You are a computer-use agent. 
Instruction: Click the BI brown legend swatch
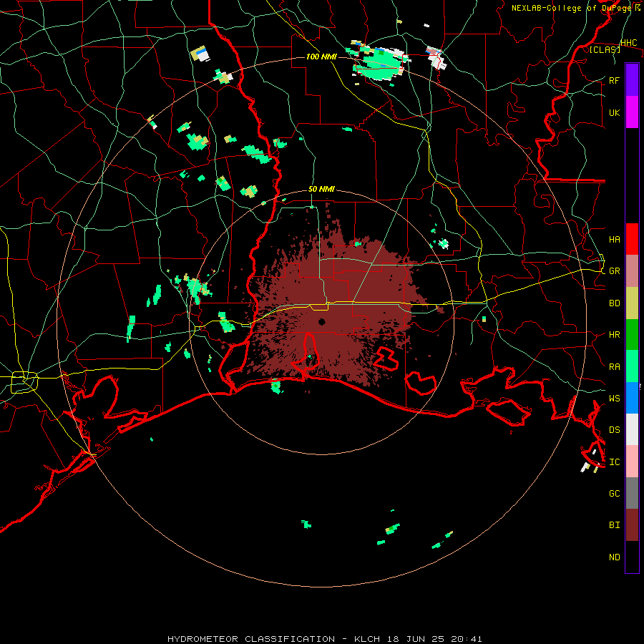[x=632, y=525]
